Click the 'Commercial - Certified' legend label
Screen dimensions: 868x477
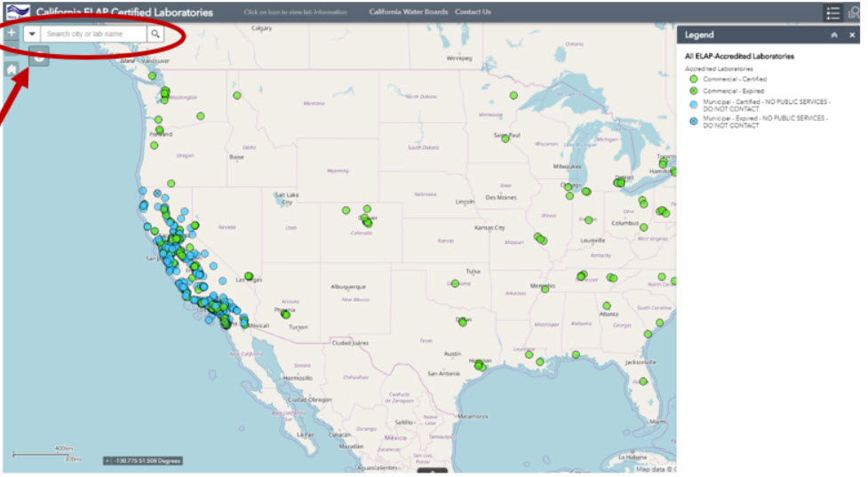[735, 79]
